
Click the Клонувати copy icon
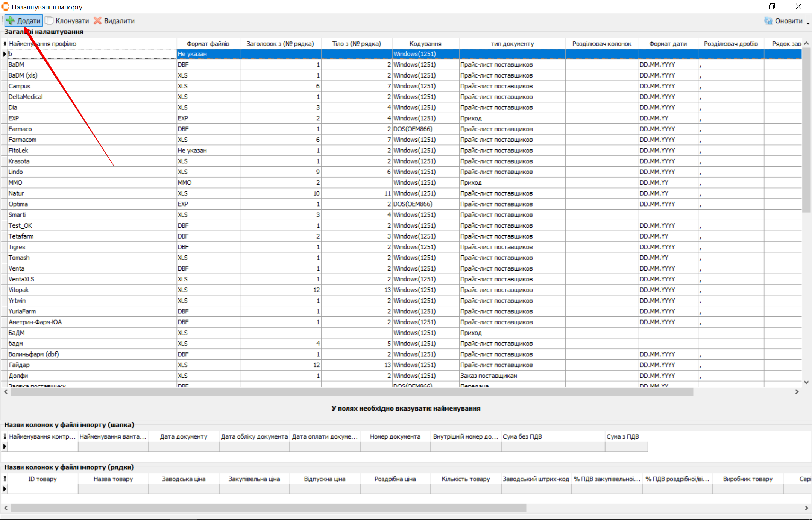49,21
